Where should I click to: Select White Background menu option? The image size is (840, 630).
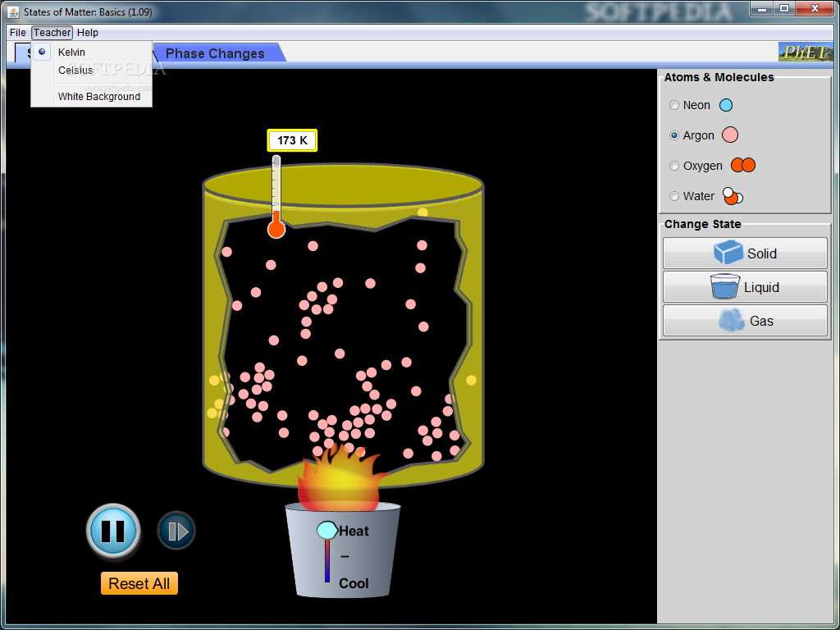[92, 97]
